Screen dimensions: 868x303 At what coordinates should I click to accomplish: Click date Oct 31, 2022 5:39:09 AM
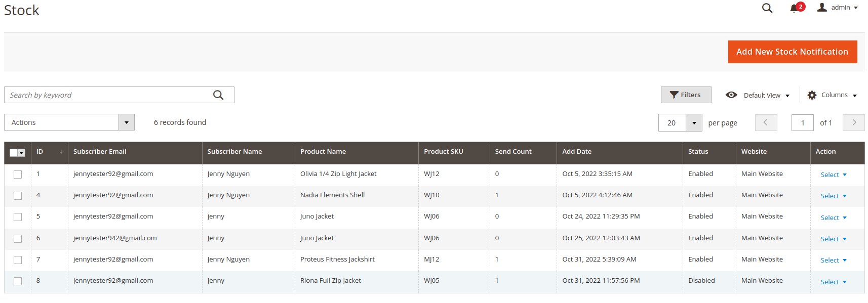click(599, 259)
